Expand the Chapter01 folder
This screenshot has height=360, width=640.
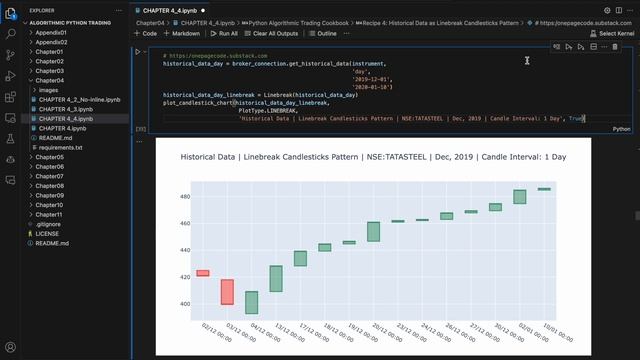click(49, 52)
